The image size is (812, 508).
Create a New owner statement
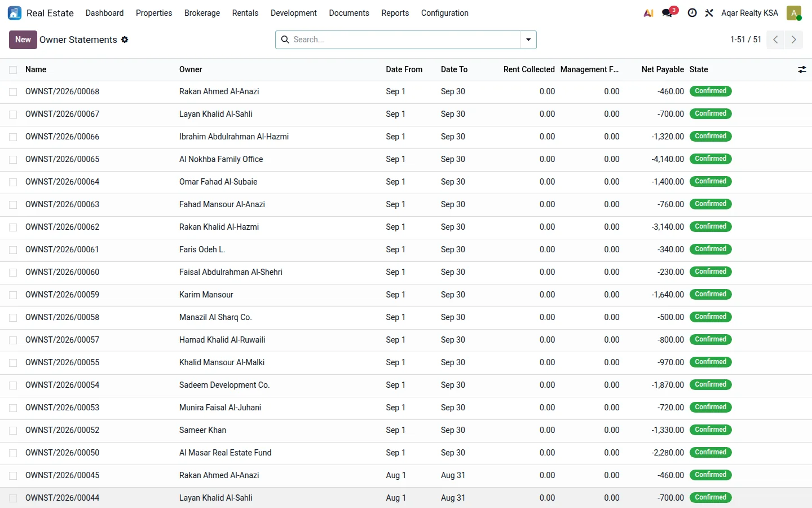point(23,40)
